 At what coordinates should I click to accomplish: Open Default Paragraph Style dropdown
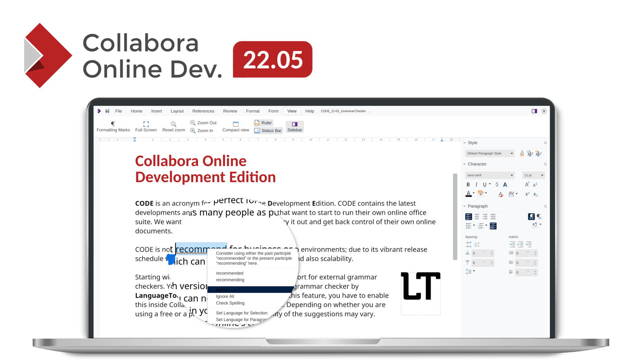490,153
